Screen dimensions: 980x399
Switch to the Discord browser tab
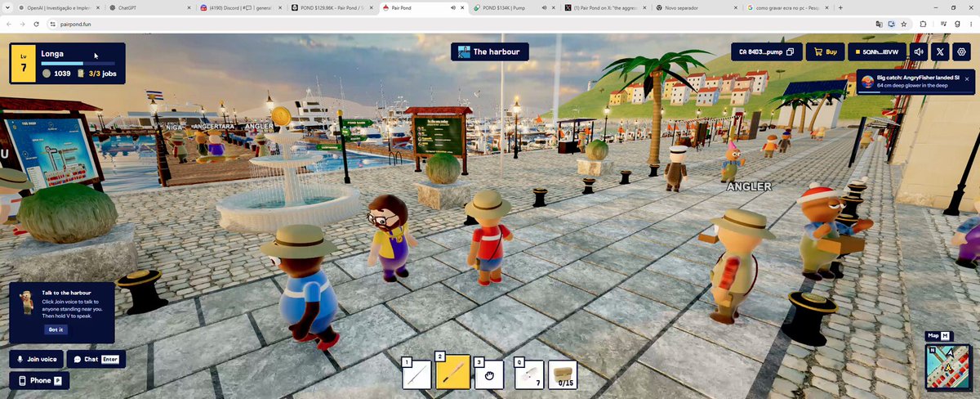coord(238,7)
